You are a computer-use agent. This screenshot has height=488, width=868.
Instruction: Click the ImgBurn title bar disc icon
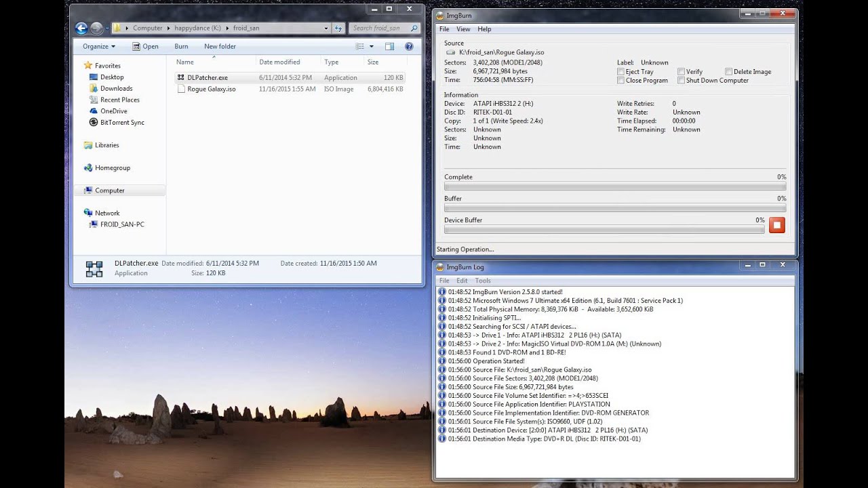point(440,15)
